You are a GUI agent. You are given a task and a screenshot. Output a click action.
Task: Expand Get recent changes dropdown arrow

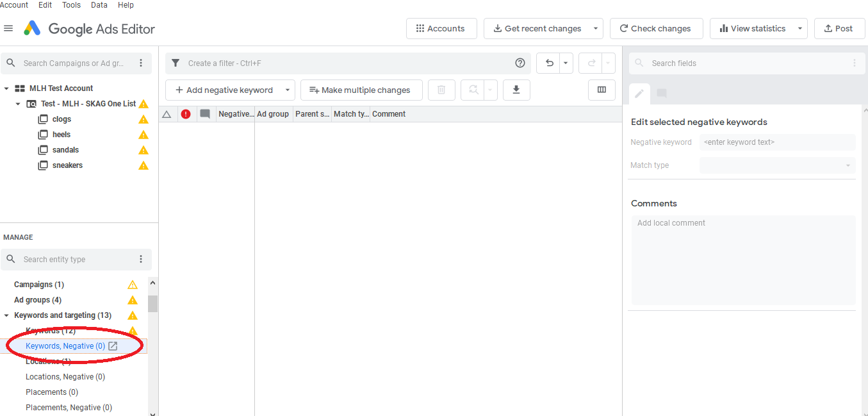tap(596, 28)
